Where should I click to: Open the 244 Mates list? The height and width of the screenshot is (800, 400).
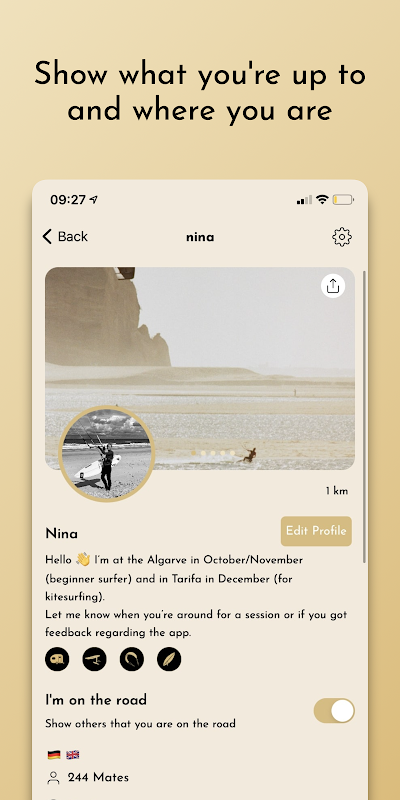[98, 778]
